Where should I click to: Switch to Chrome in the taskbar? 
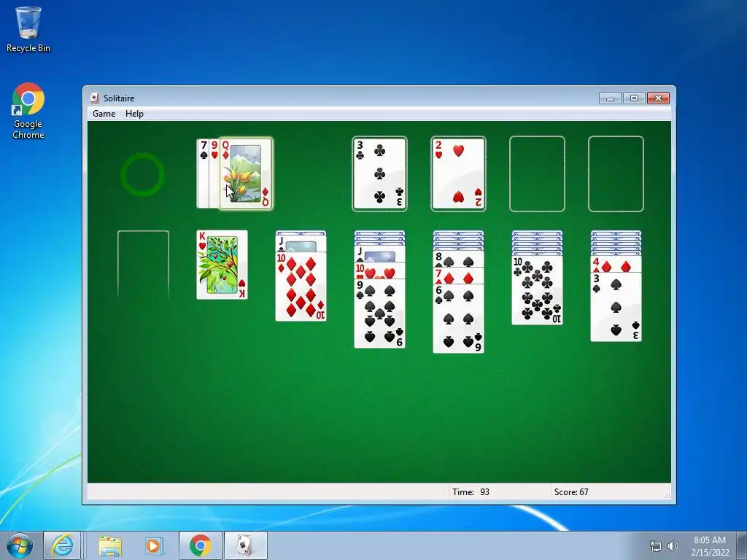(200, 545)
